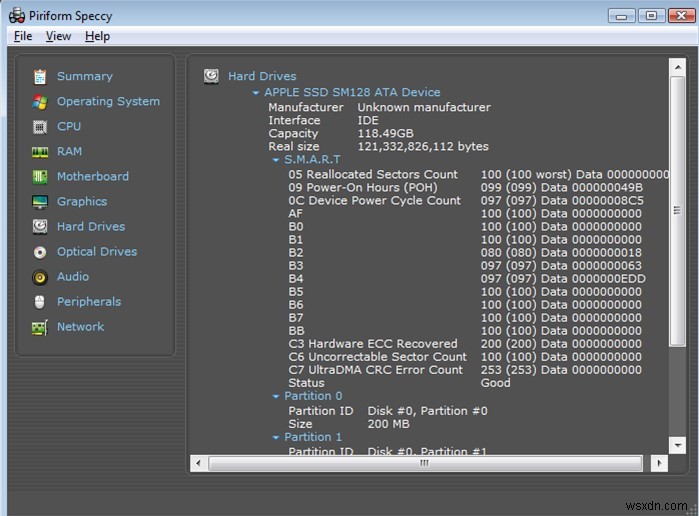
Task: Select the Motherboard icon in sidebar
Action: (40, 177)
